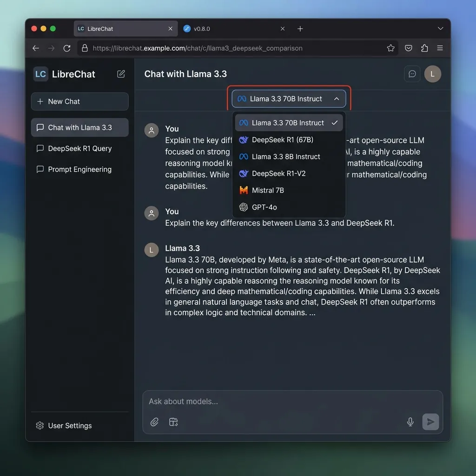Open a new browser tab with plus
This screenshot has width=476, height=476.
point(300,28)
